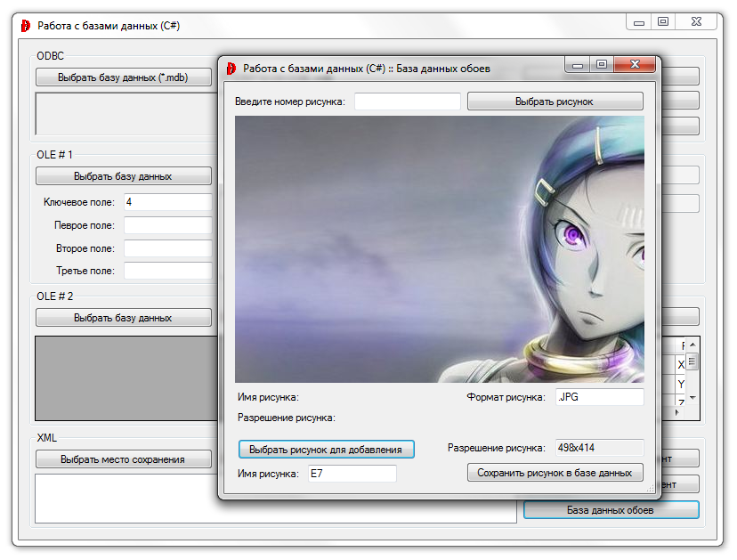Viewport: 737px width, 560px height.
Task: Click the resize grip of the wallpaper dialog
Action: tap(650, 489)
